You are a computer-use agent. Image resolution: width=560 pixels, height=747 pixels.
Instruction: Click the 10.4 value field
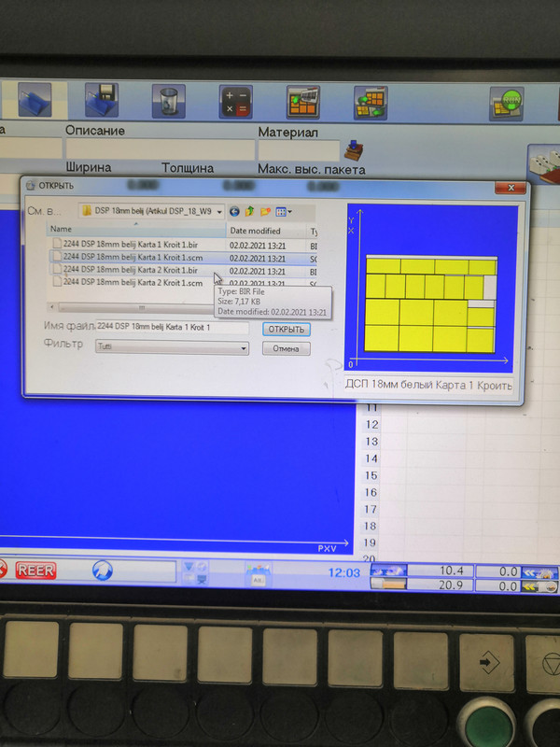pos(441,571)
